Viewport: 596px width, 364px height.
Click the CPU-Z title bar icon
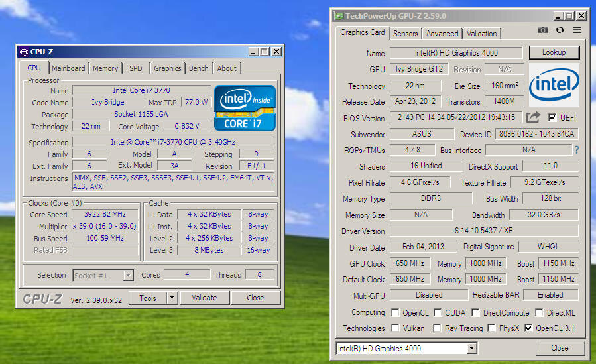(24, 52)
